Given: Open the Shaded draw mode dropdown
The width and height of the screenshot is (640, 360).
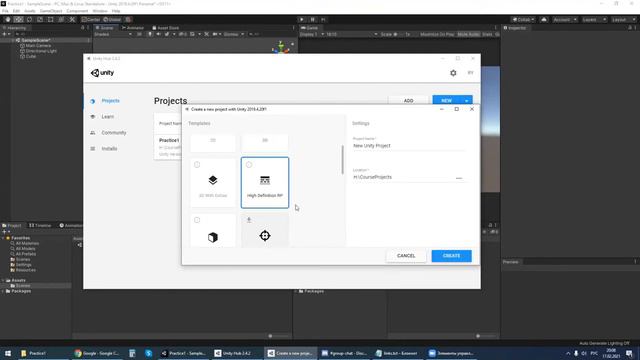Looking at the screenshot, I should 113,34.
